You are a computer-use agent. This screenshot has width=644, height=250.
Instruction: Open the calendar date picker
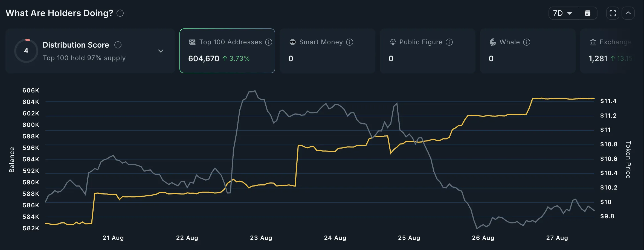click(587, 13)
